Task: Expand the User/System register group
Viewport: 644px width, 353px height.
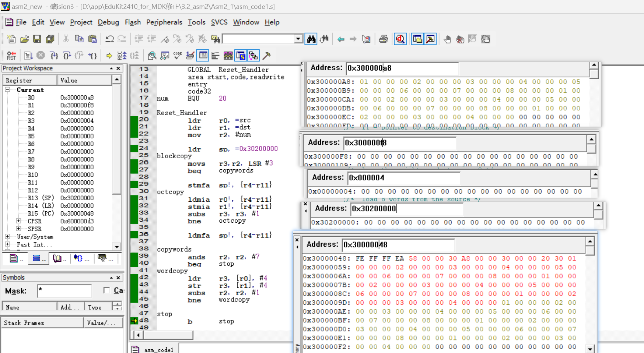Action: (7, 236)
